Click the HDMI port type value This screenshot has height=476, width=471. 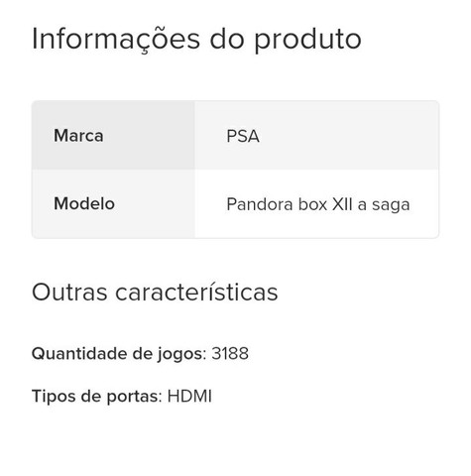point(189,396)
